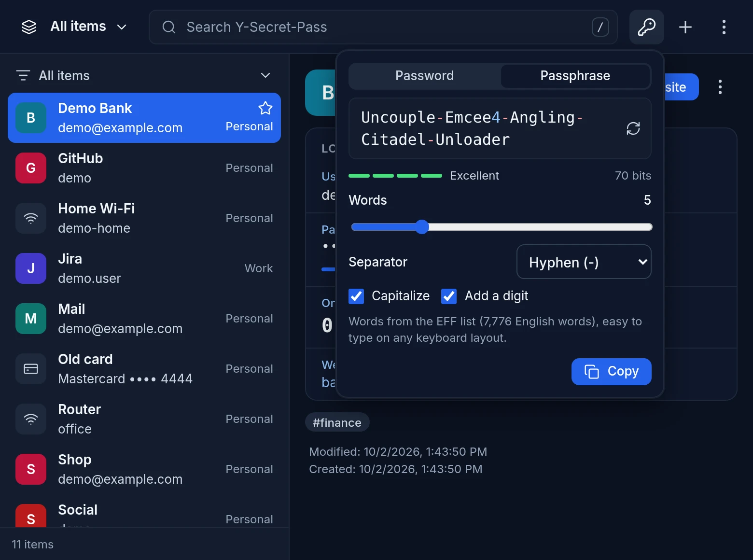The width and height of the screenshot is (753, 560).
Task: Uncheck the Capitalize checkbox
Action: [356, 296]
